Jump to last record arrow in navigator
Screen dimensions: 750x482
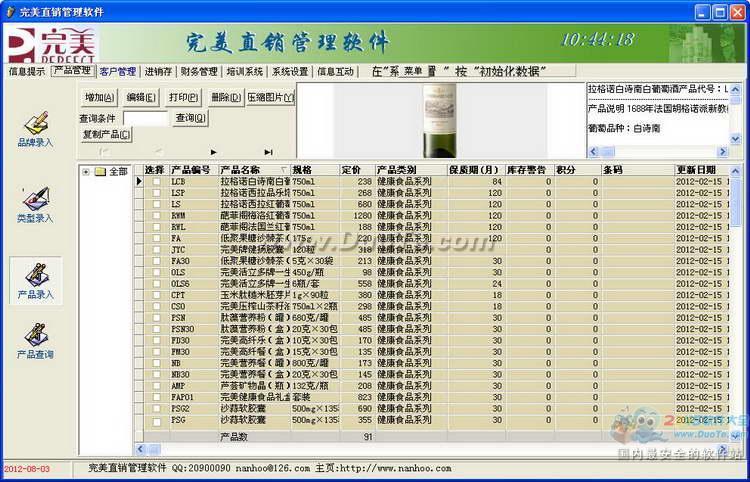click(268, 152)
